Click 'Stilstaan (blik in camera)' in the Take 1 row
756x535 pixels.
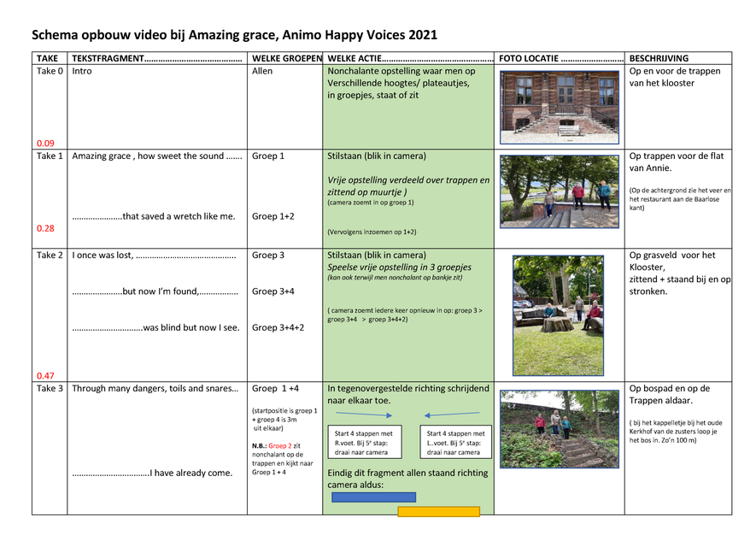click(x=377, y=156)
